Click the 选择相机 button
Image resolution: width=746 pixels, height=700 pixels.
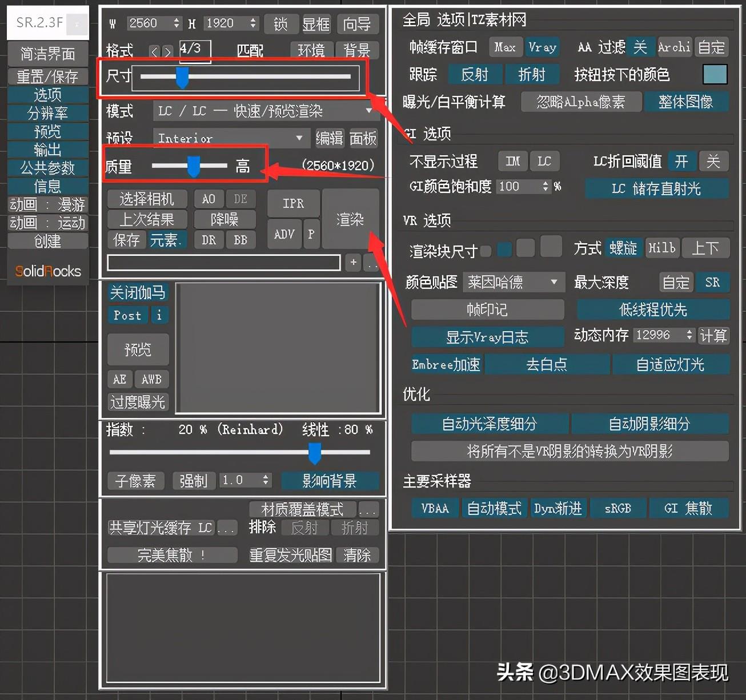147,199
